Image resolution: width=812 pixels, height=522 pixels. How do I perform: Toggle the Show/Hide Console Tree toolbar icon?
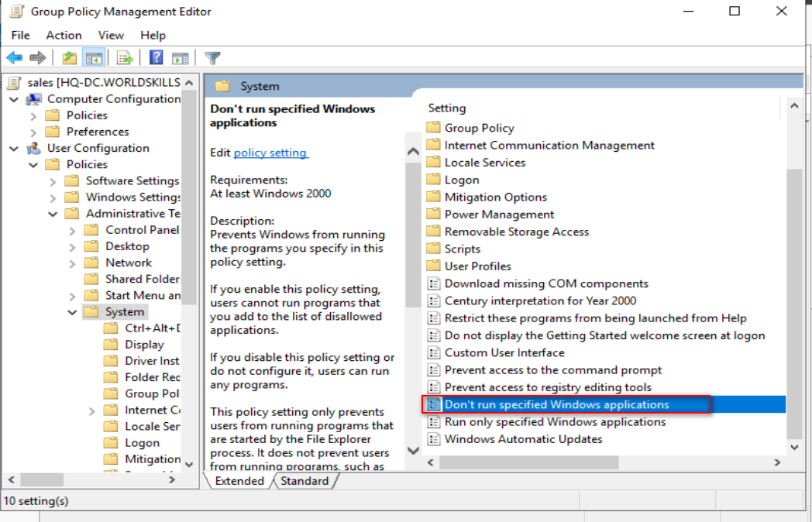pyautogui.click(x=94, y=57)
